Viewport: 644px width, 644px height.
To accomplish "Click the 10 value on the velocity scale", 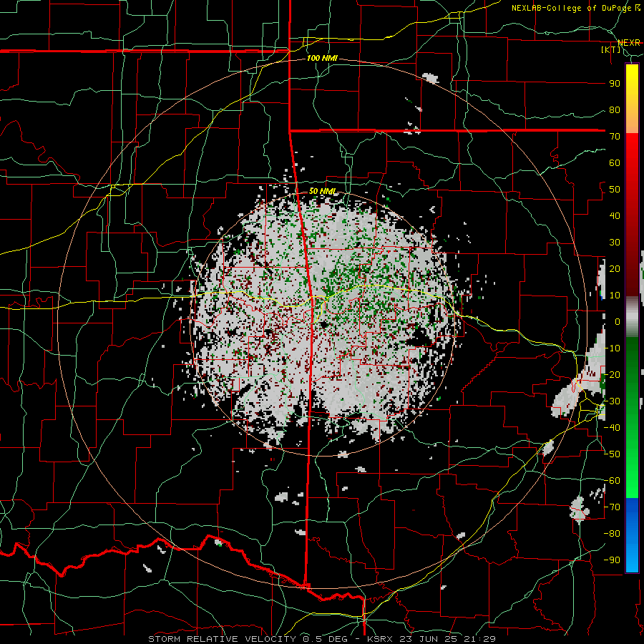I will click(615, 296).
